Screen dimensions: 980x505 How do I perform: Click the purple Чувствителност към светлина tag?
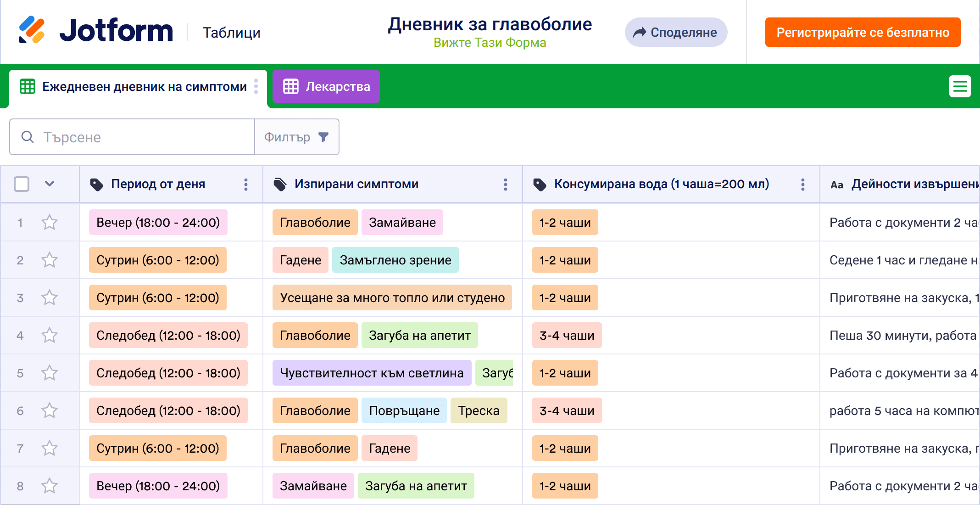click(x=372, y=373)
